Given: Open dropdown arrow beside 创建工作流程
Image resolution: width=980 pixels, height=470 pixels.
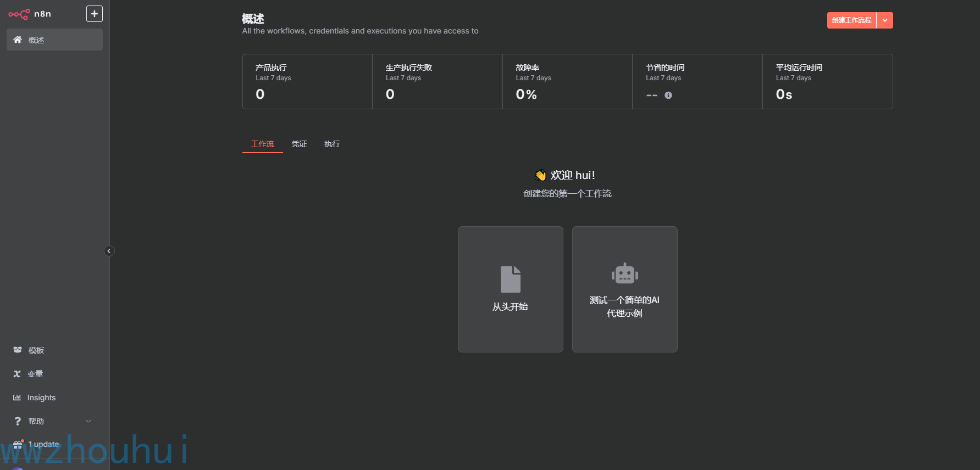Looking at the screenshot, I should point(885,20).
